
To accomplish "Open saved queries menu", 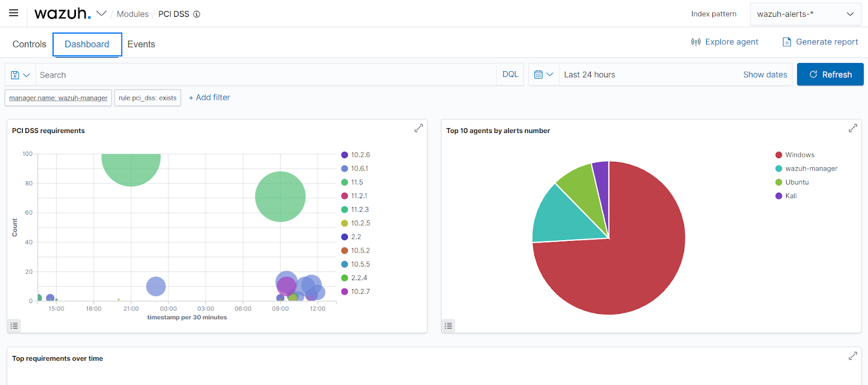I will coord(20,75).
